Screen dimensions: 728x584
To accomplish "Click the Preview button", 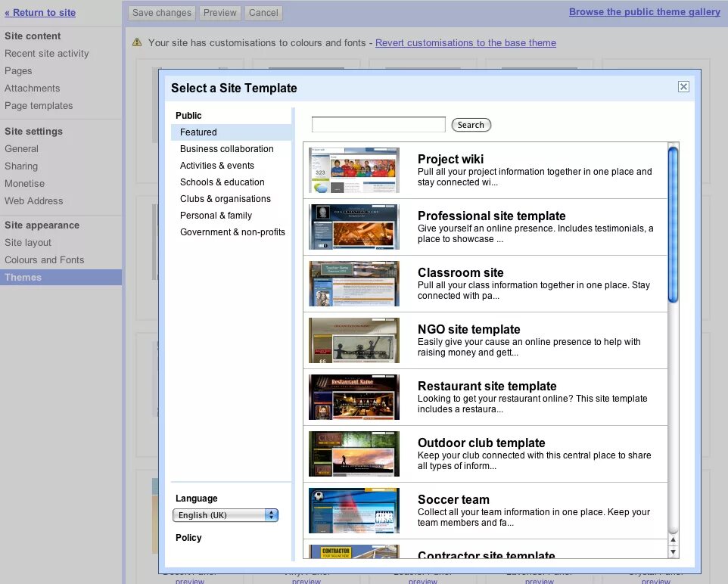I will point(219,12).
